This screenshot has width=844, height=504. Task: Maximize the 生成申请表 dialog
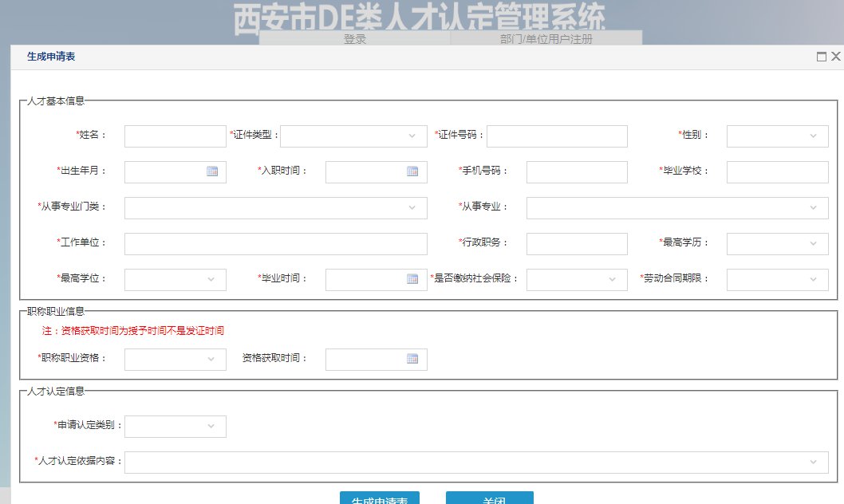tap(821, 57)
